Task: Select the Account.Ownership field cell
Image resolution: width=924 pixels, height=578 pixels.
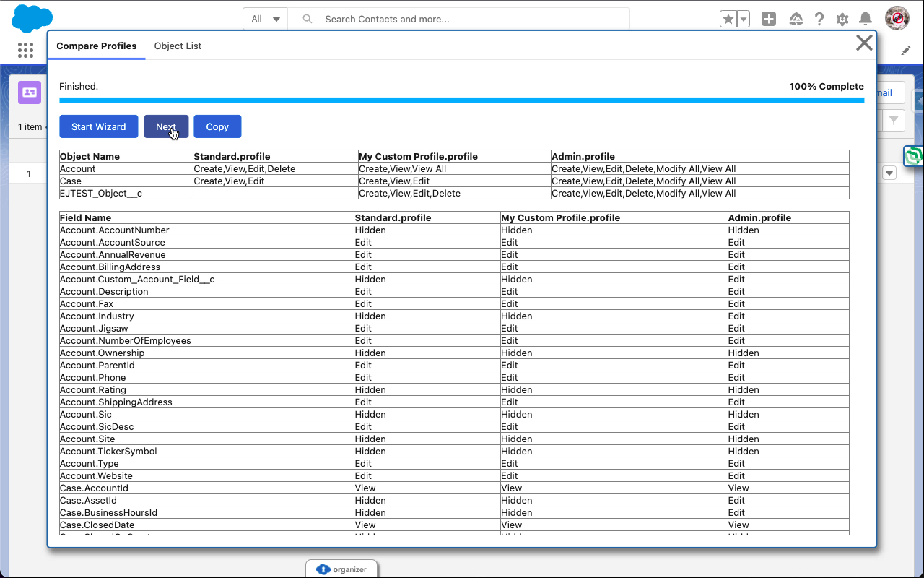Action: (x=206, y=353)
